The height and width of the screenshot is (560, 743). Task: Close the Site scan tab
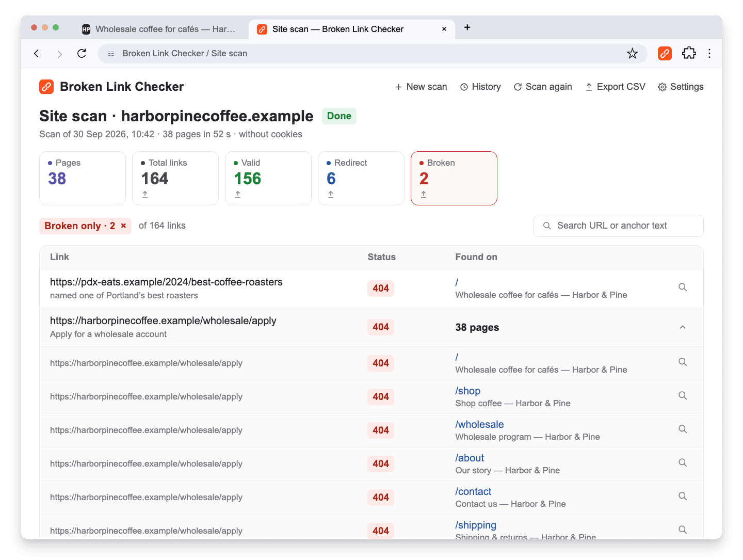(x=444, y=29)
